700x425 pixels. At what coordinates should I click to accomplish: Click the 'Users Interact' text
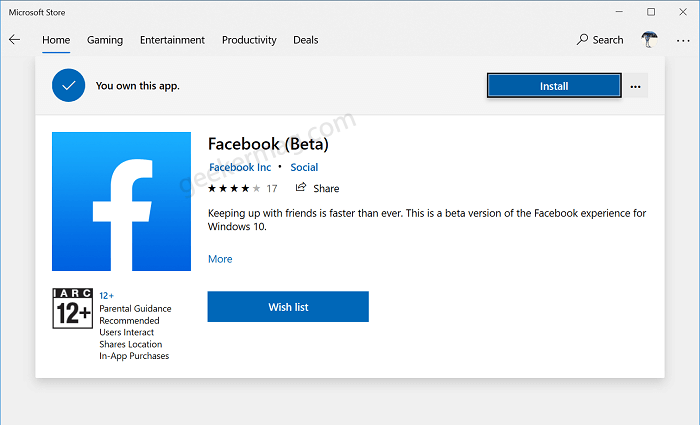click(x=126, y=332)
